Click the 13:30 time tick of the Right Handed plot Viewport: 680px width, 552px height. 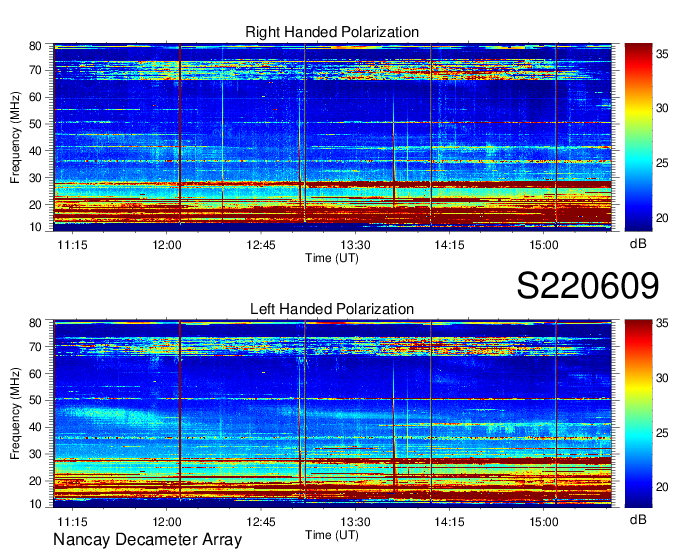pyautogui.click(x=355, y=245)
